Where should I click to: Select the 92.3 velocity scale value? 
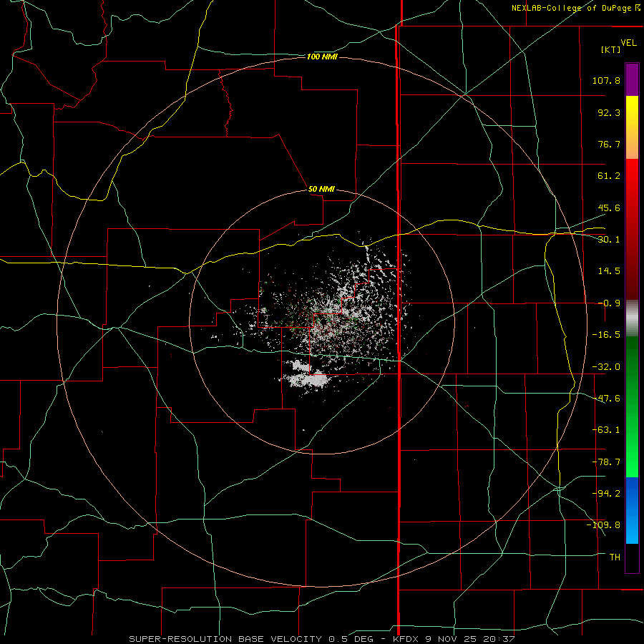[609, 112]
